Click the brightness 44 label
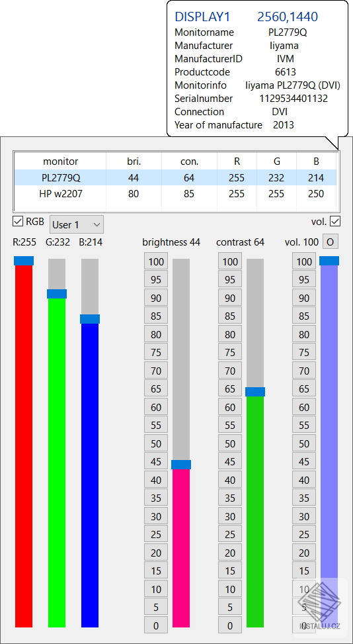The width and height of the screenshot is (353, 644). pos(171,242)
